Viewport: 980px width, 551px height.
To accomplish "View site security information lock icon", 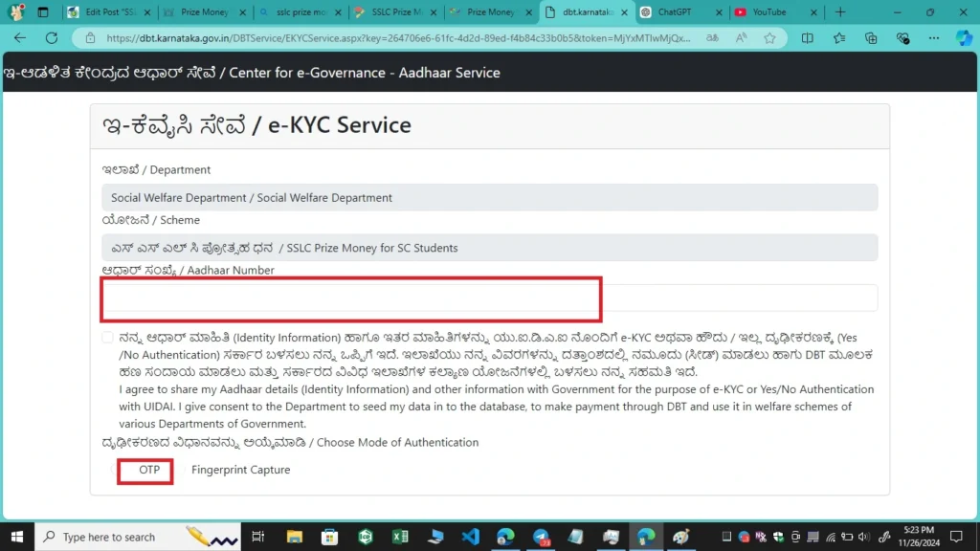I will [91, 38].
